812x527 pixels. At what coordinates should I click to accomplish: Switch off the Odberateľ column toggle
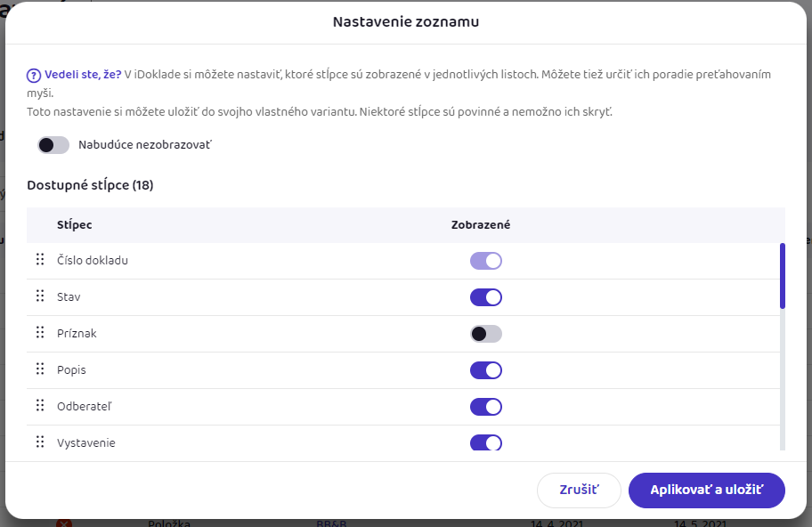486,407
